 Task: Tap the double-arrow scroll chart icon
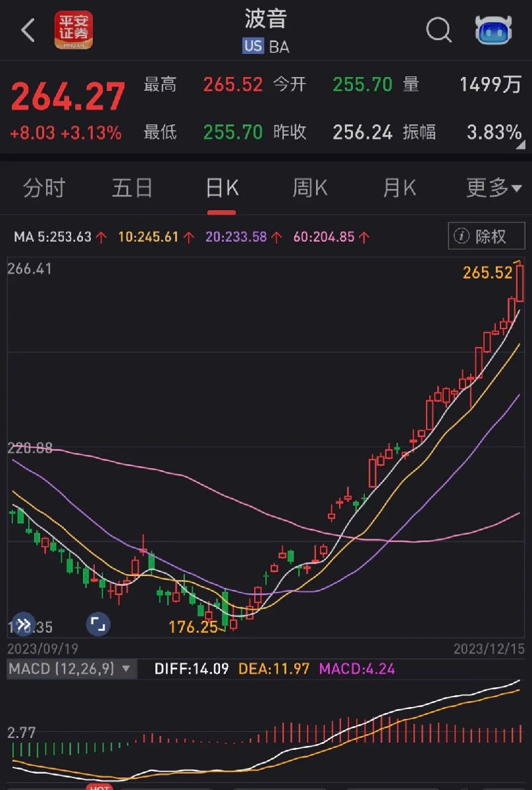coord(23,623)
